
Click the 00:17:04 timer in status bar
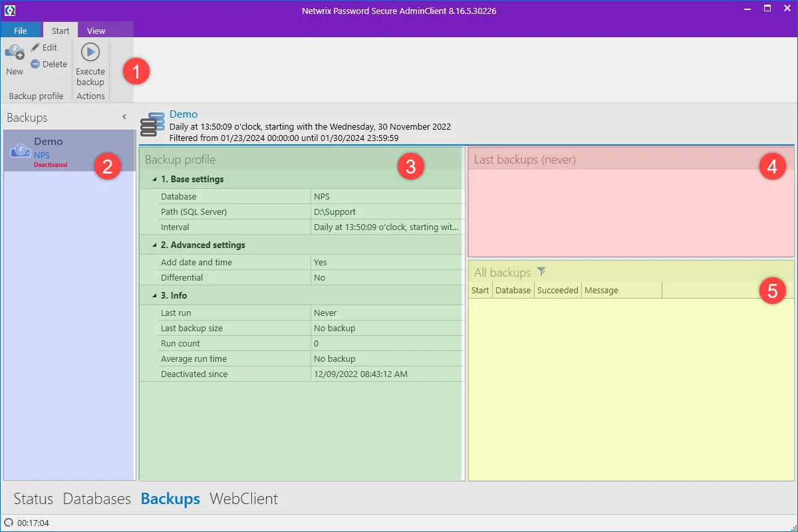(33, 523)
